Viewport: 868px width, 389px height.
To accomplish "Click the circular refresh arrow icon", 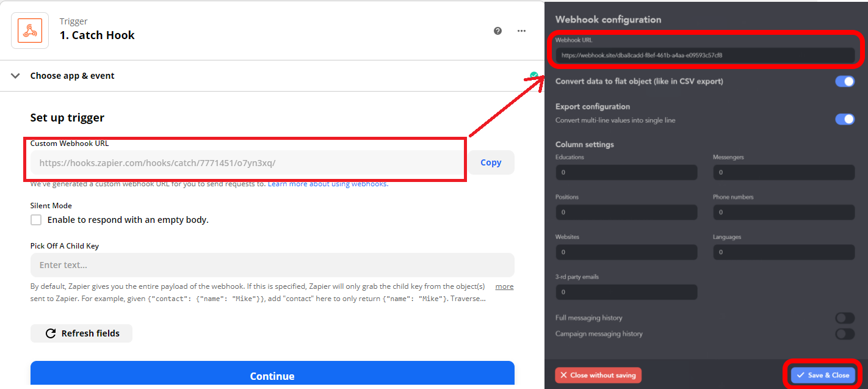I will [50, 333].
